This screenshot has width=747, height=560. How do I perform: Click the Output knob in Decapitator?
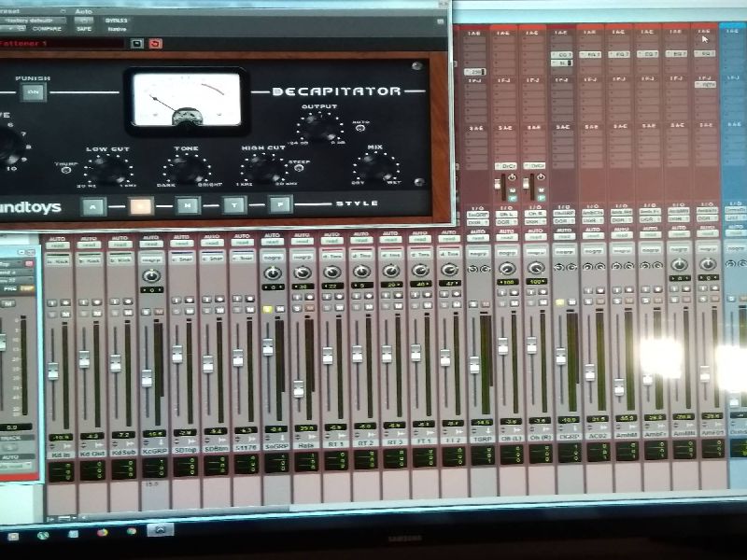[319, 128]
